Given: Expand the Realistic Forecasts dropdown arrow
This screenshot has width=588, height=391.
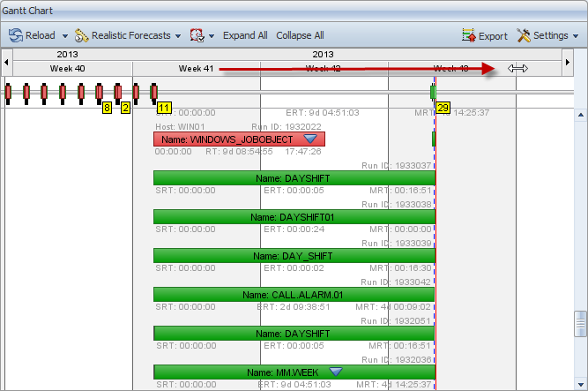Looking at the screenshot, I should [178, 36].
